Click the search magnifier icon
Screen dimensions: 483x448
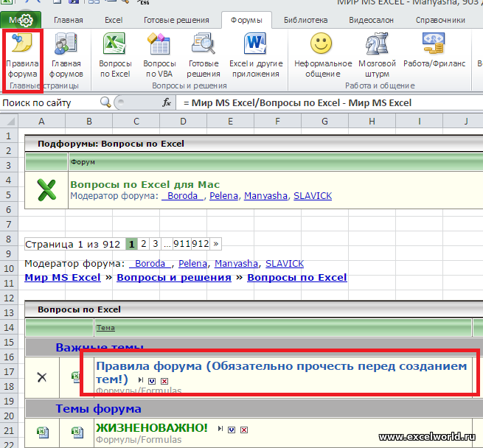[105, 102]
